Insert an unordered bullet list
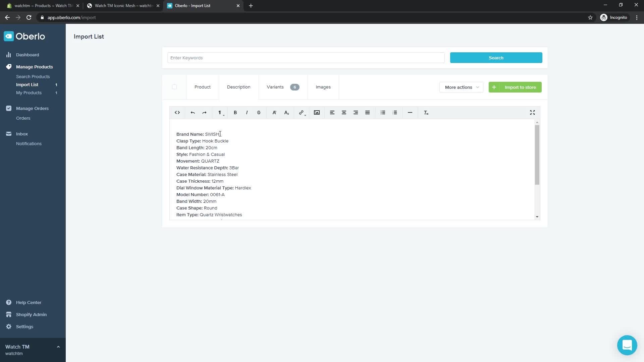Image resolution: width=644 pixels, height=362 pixels. click(x=383, y=113)
